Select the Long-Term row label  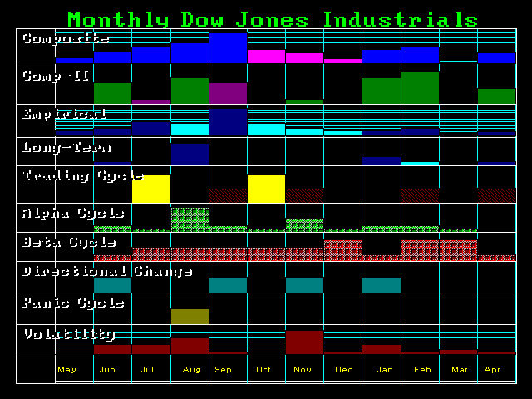pos(66,148)
